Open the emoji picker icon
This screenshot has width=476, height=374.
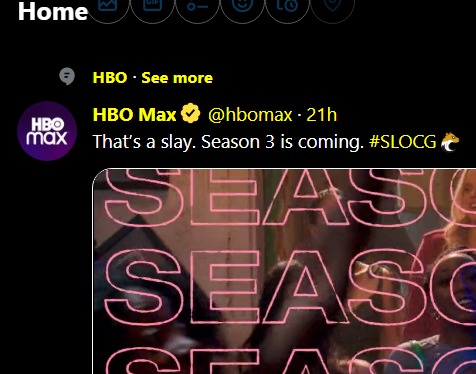coord(242,4)
